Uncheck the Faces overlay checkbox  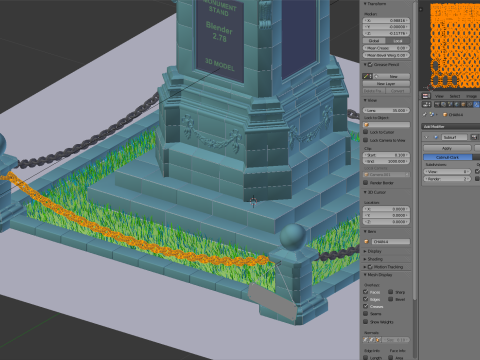[366, 292]
